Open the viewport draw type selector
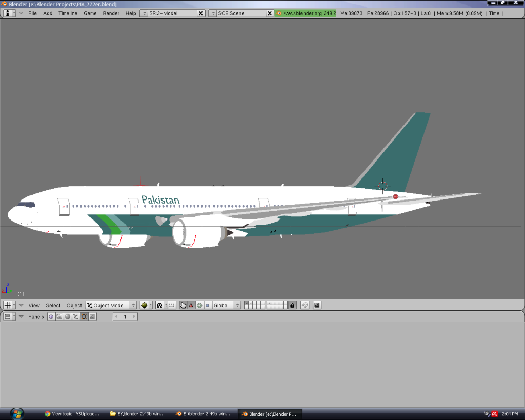 pyautogui.click(x=146, y=305)
